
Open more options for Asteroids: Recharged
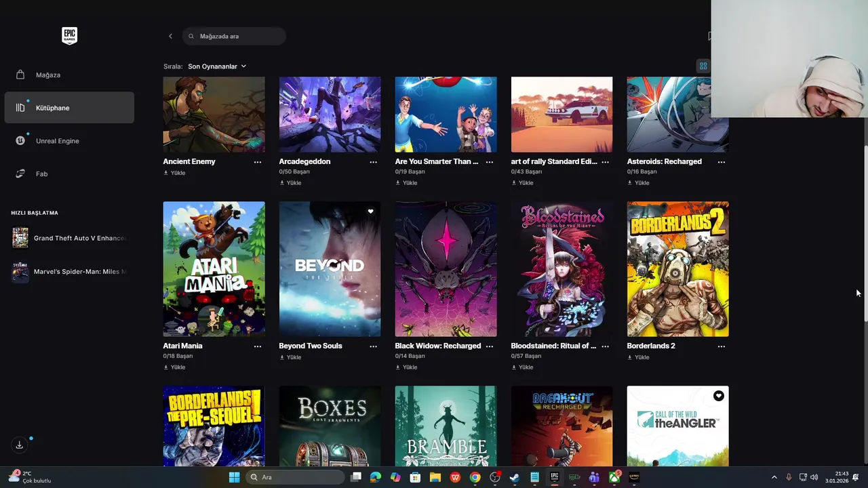click(x=722, y=162)
